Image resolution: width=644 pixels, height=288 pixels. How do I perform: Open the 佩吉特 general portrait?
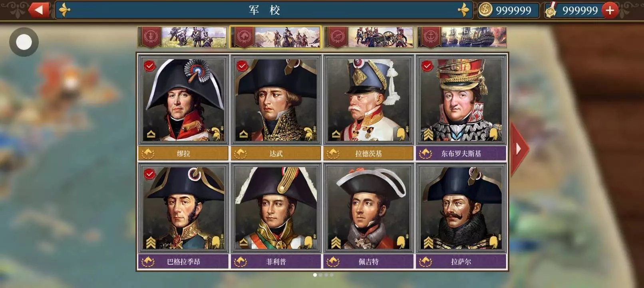(368, 208)
